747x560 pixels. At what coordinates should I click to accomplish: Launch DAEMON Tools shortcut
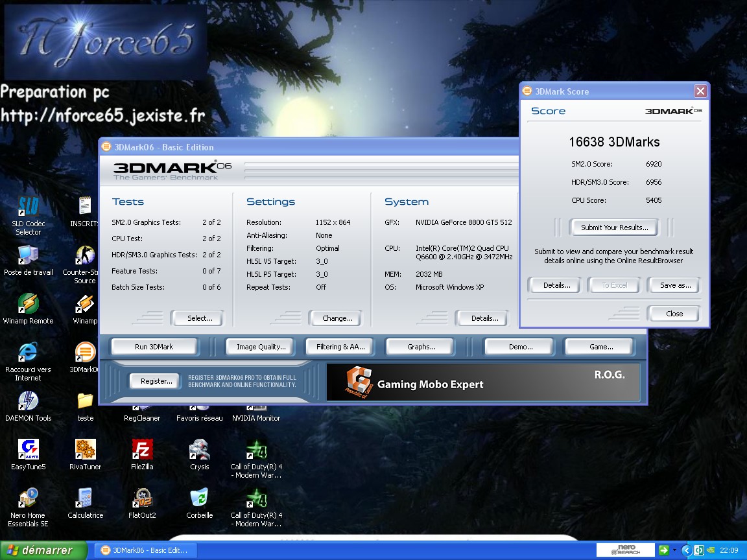[x=28, y=401]
